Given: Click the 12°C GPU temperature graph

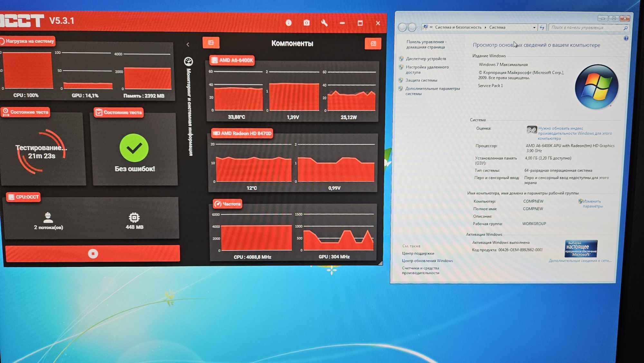Looking at the screenshot, I should coord(253,163).
